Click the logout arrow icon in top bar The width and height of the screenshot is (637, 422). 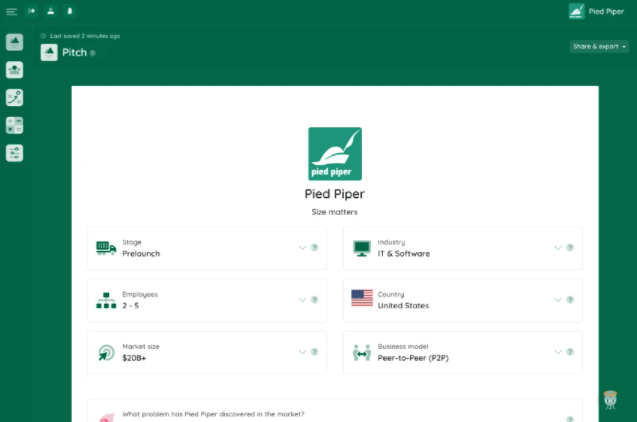point(32,11)
